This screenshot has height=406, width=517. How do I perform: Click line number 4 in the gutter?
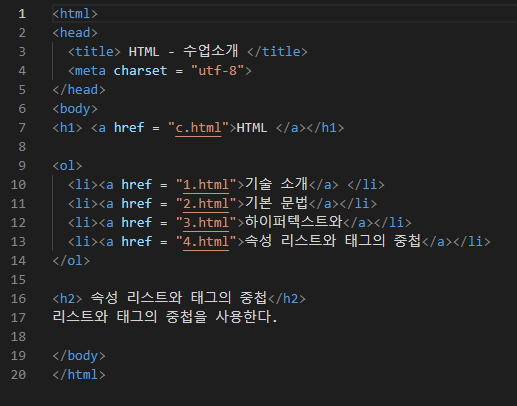coord(22,71)
